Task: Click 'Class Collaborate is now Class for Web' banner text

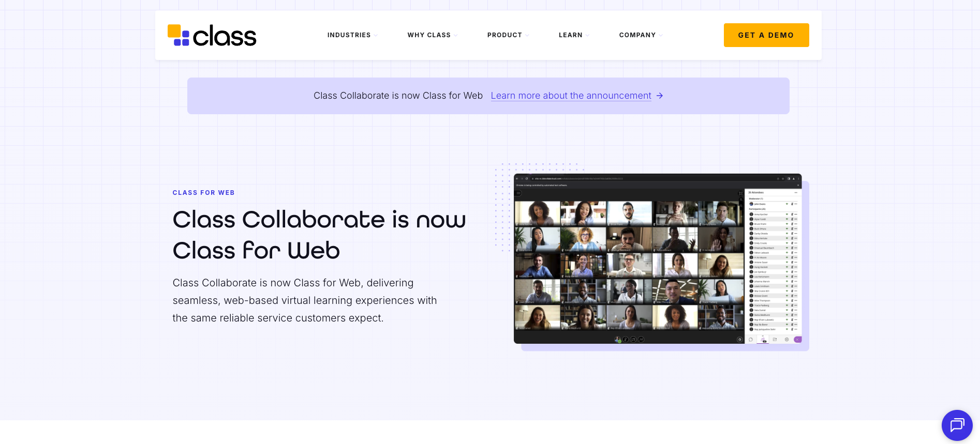Action: point(398,96)
